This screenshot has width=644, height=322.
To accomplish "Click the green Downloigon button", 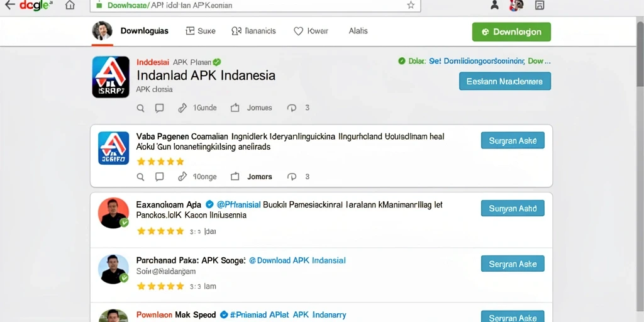I will tap(511, 32).
